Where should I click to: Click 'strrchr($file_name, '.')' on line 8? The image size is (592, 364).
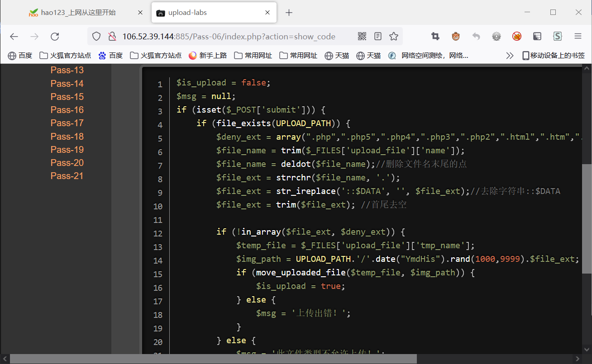tap(335, 178)
